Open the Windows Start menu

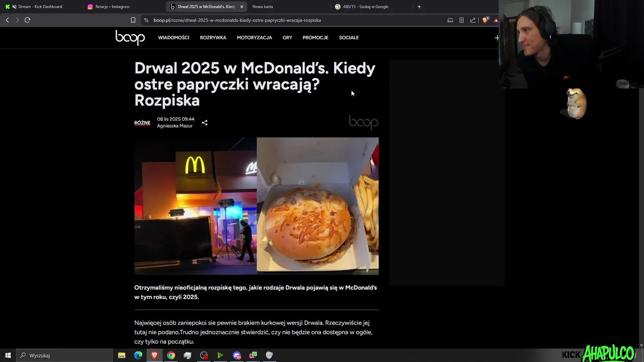8,355
